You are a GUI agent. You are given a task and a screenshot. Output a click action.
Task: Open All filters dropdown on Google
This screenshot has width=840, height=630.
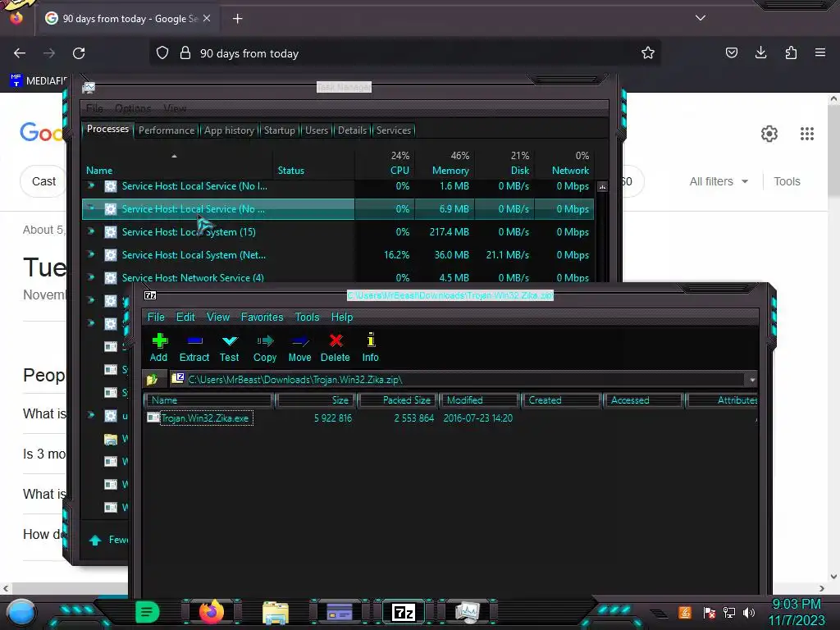point(719,181)
